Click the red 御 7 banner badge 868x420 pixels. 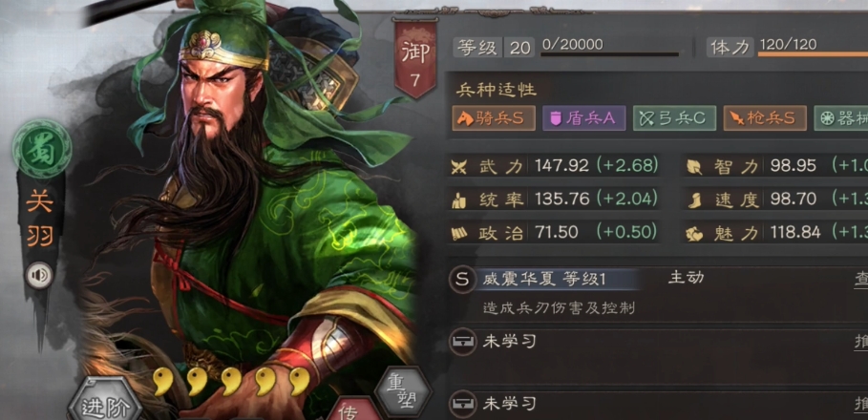coord(414,57)
